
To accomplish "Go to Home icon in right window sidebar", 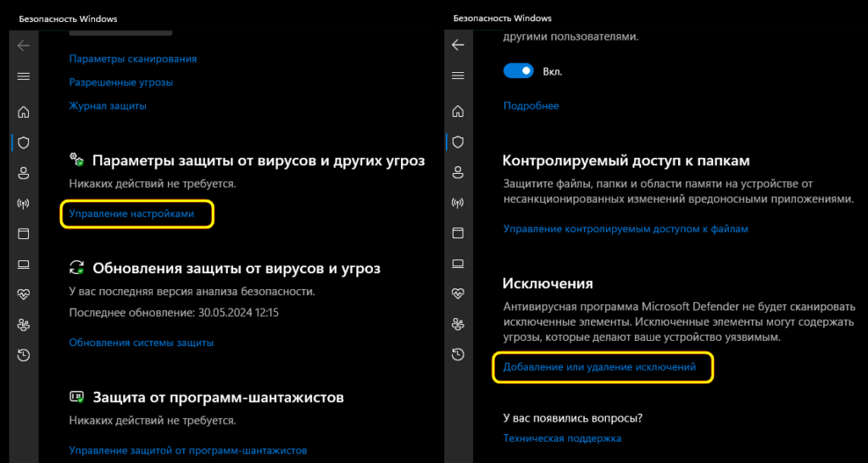I will [458, 113].
